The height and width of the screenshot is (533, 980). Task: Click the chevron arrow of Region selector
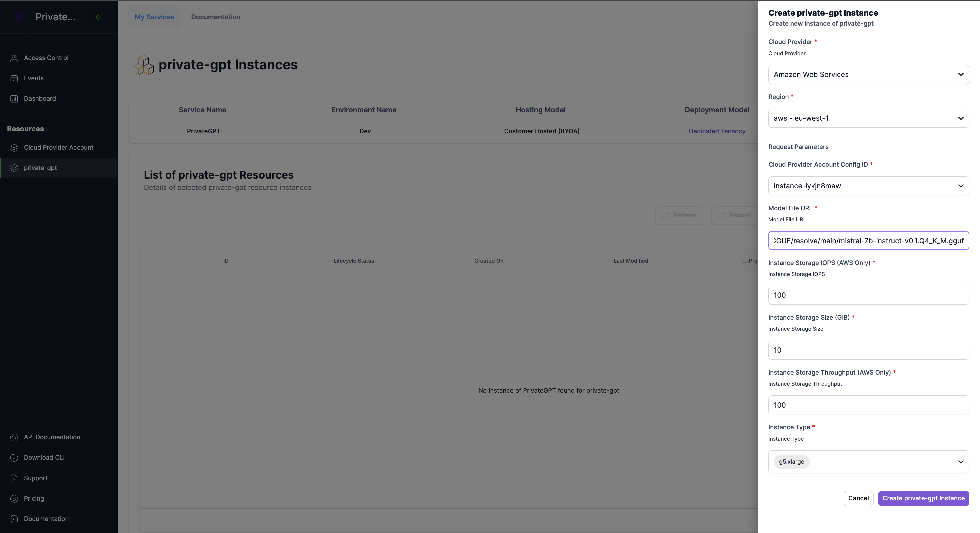pos(961,118)
